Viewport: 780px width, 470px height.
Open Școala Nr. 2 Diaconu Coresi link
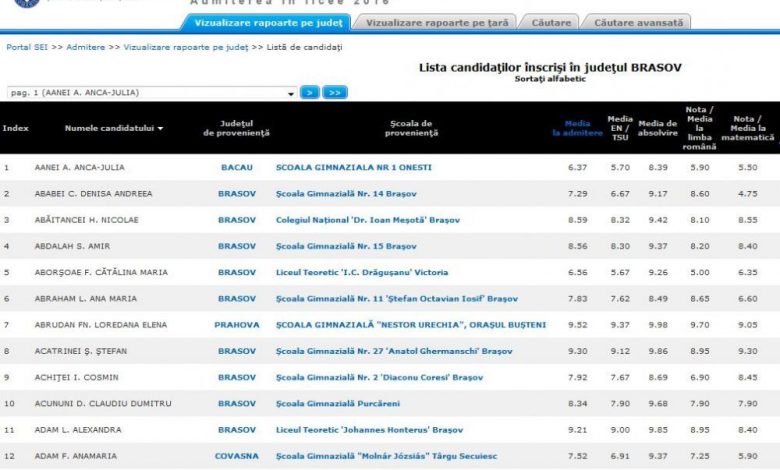pos(380,378)
